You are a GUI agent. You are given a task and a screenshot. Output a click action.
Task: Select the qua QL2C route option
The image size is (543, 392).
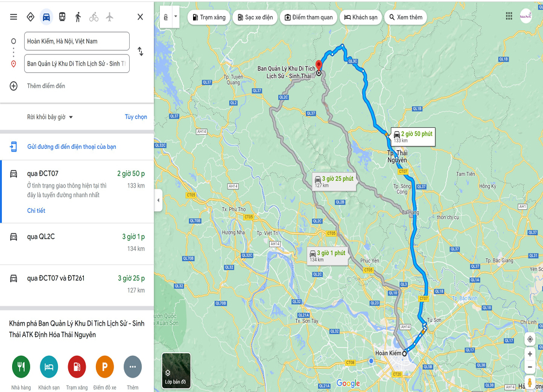click(77, 244)
